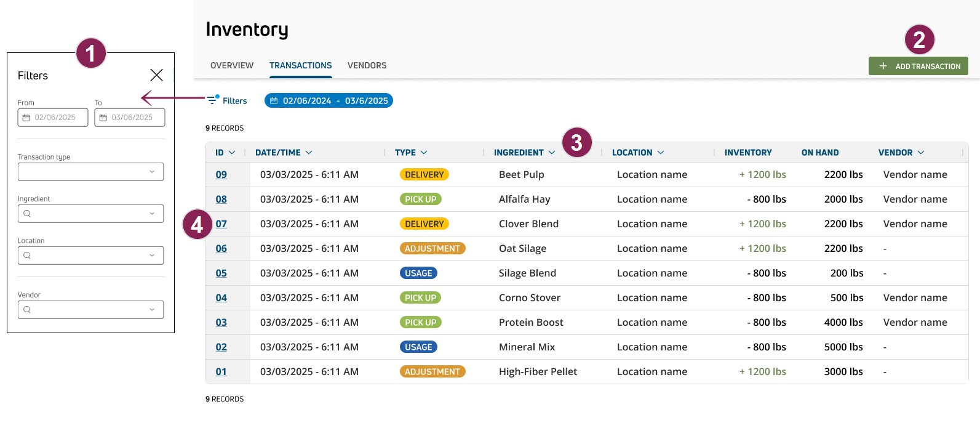980x436 pixels.
Task: Click DELIVERY badge in Beet Pulp row
Action: click(x=424, y=175)
